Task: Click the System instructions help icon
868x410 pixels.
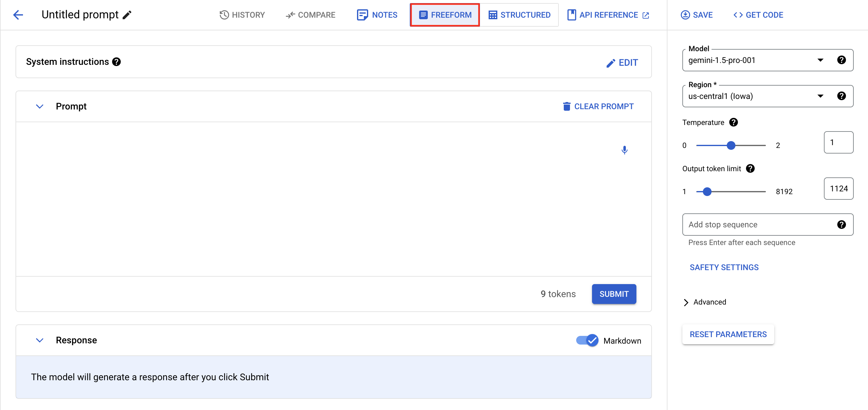Action: [116, 62]
